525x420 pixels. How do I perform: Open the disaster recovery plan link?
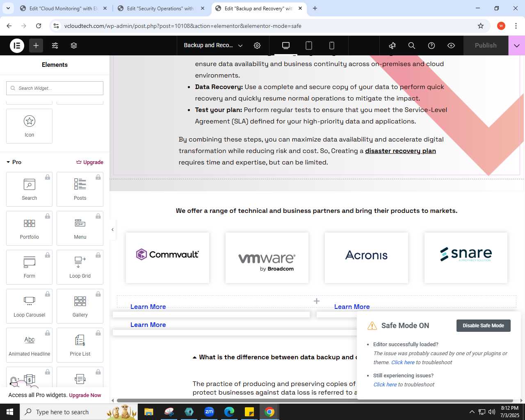[400, 151]
